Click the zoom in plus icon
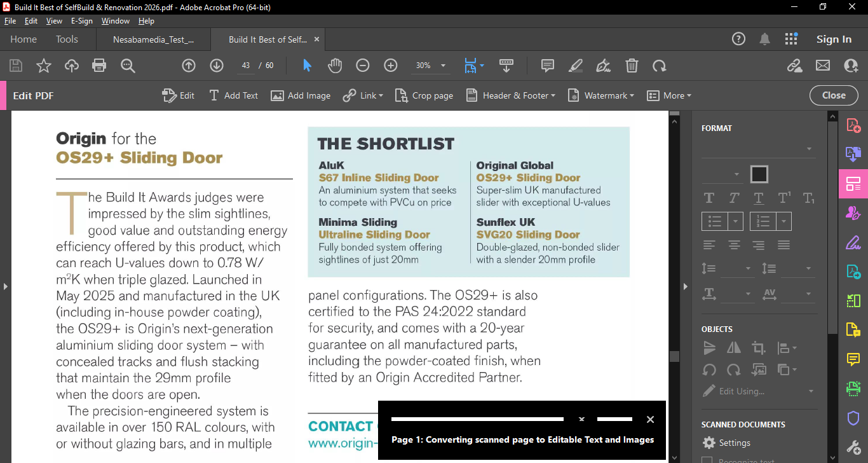 click(x=391, y=66)
